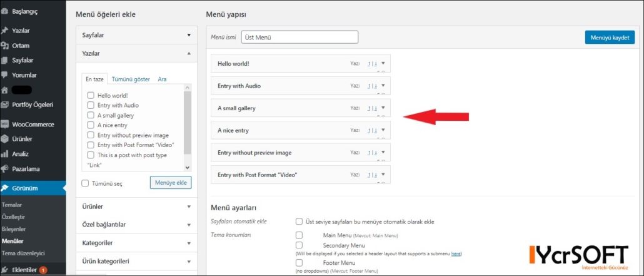Click the Yorumlar comment bubble icon
Image resolution: width=644 pixels, height=276 pixels.
pyautogui.click(x=4, y=75)
